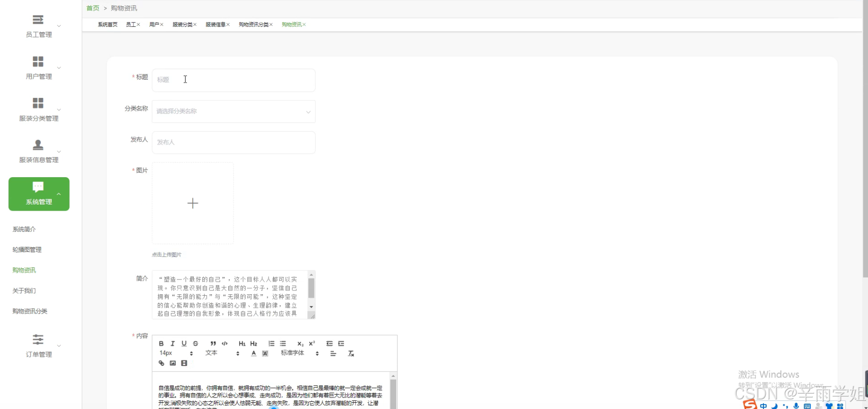Insert an ordered numbered list
This screenshot has height=409, width=868.
point(271,344)
